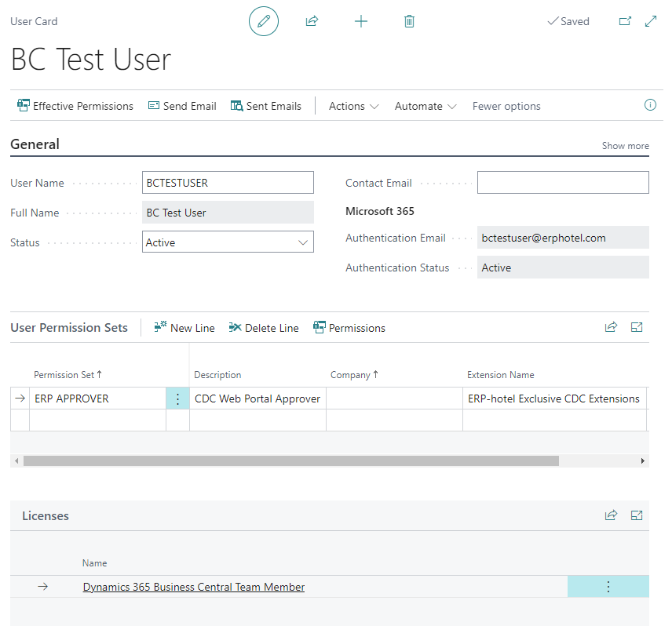Click Send Email action
The width and height of the screenshot is (672, 626).
[x=182, y=106]
